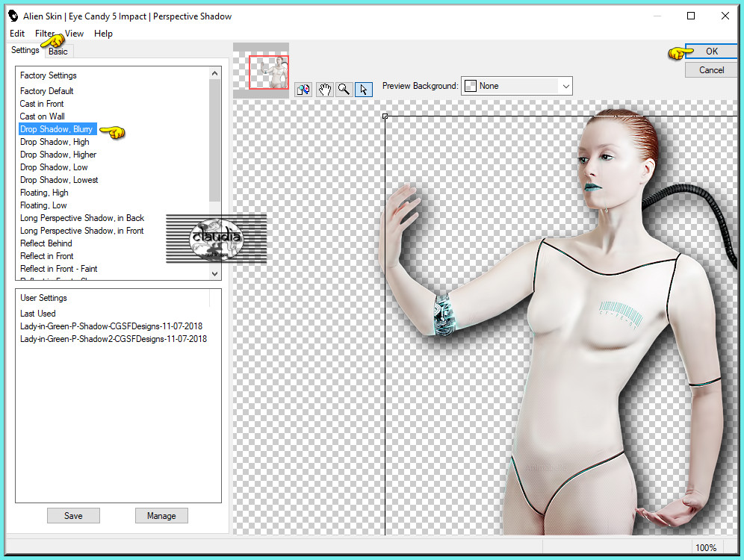Maximize the Perspective Shadow window
The width and height of the screenshot is (744, 560).
691,16
